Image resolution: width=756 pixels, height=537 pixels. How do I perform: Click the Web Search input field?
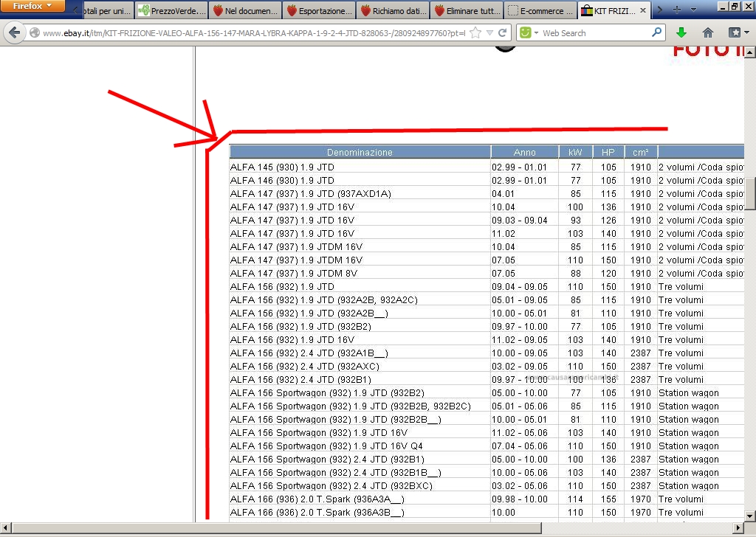(x=594, y=32)
